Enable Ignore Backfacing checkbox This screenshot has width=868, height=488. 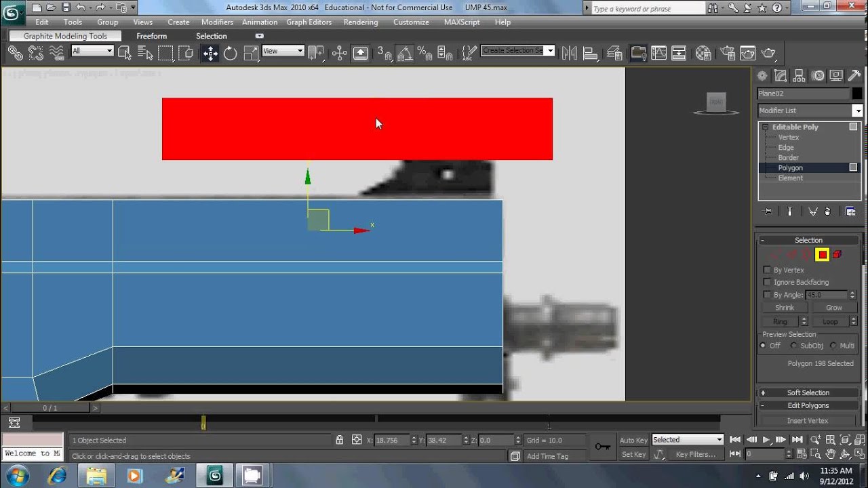coord(767,282)
